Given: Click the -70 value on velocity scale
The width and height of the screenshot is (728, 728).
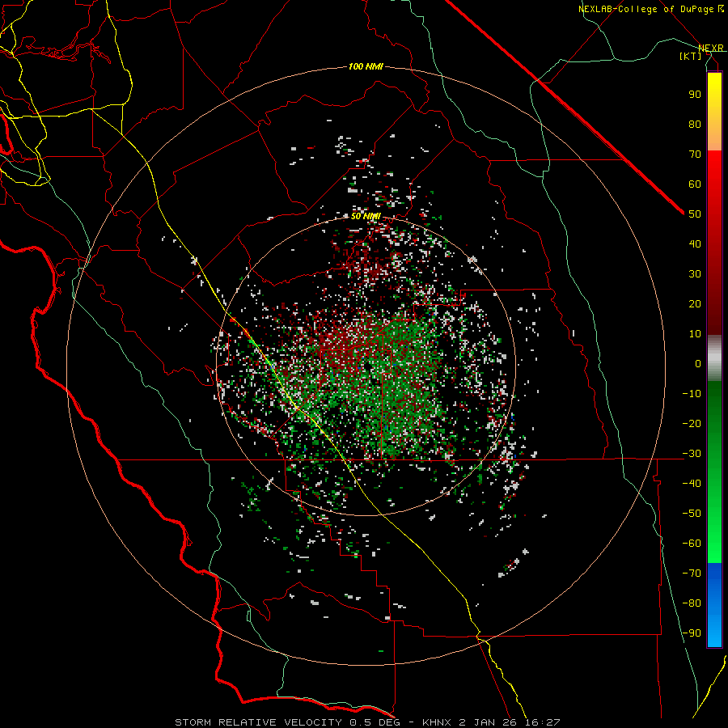Looking at the screenshot, I should (x=692, y=574).
